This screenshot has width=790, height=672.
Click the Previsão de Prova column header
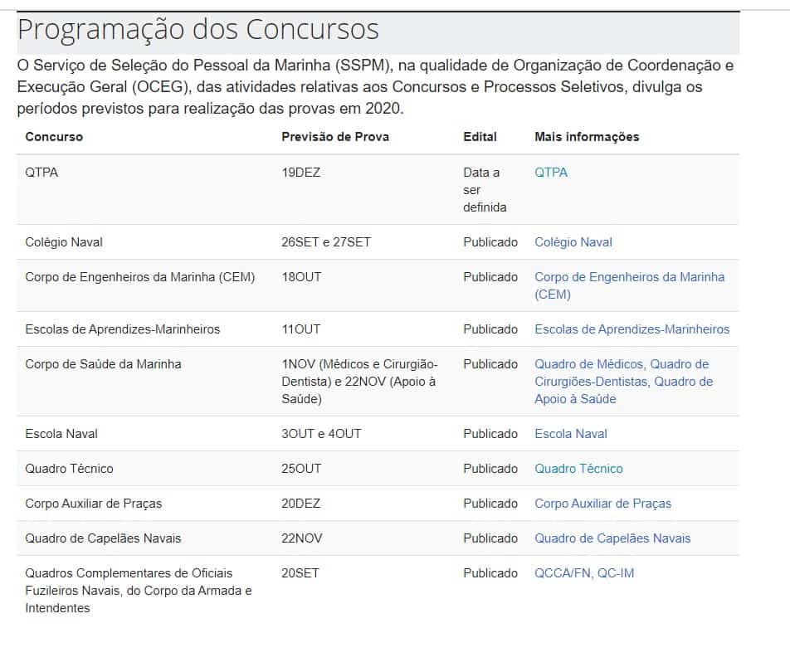335,137
